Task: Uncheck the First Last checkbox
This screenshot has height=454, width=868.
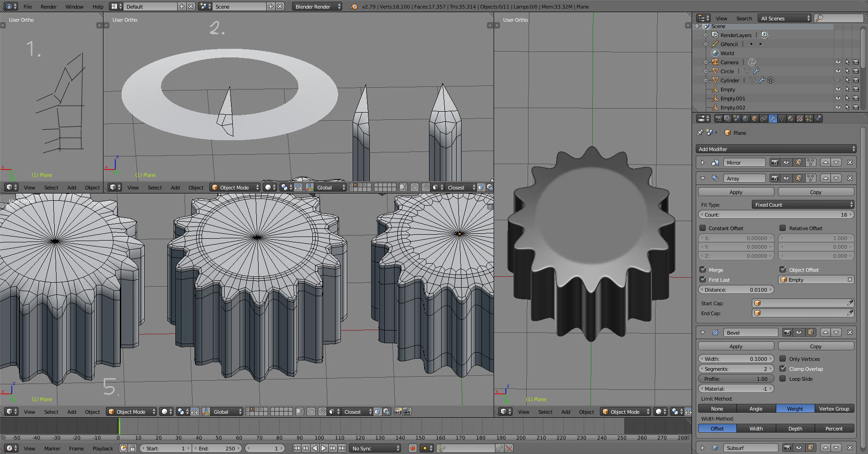Action: (703, 279)
